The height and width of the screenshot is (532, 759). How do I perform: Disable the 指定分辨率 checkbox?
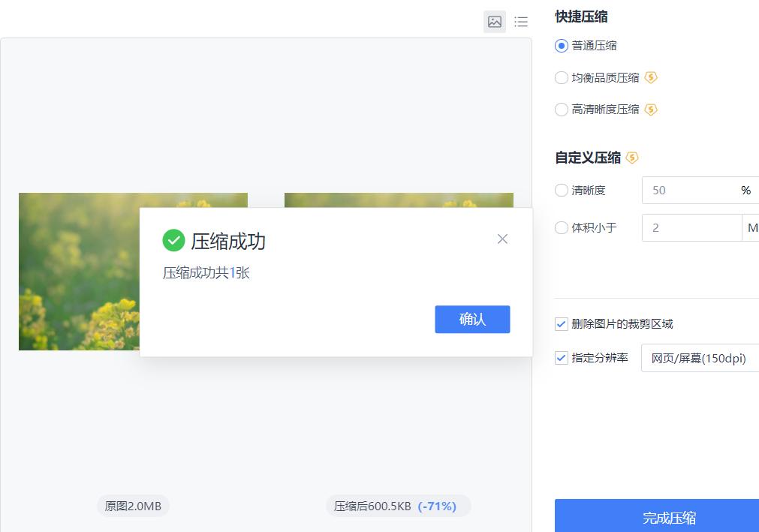click(x=561, y=358)
